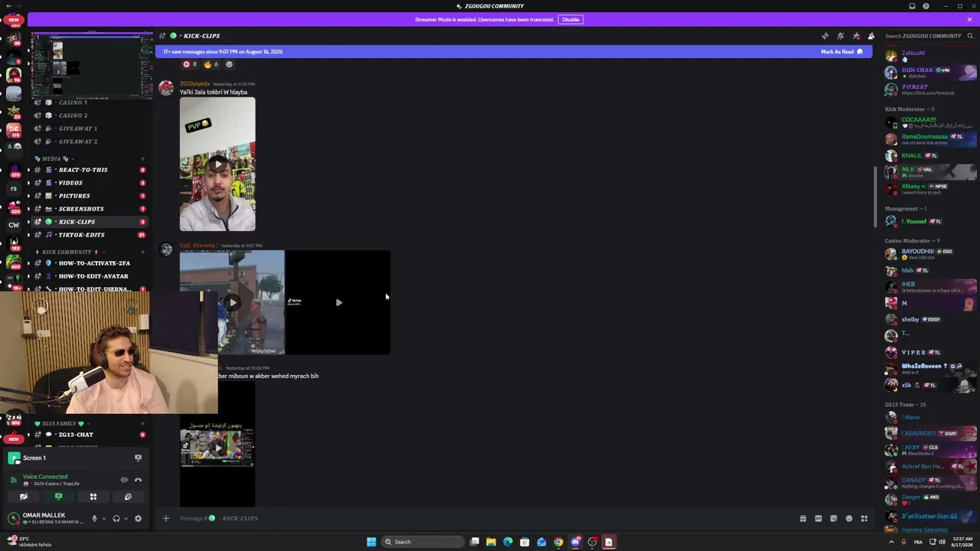This screenshot has height=551, width=980.
Task: Open the sticker picker in message bar
Action: (x=834, y=519)
